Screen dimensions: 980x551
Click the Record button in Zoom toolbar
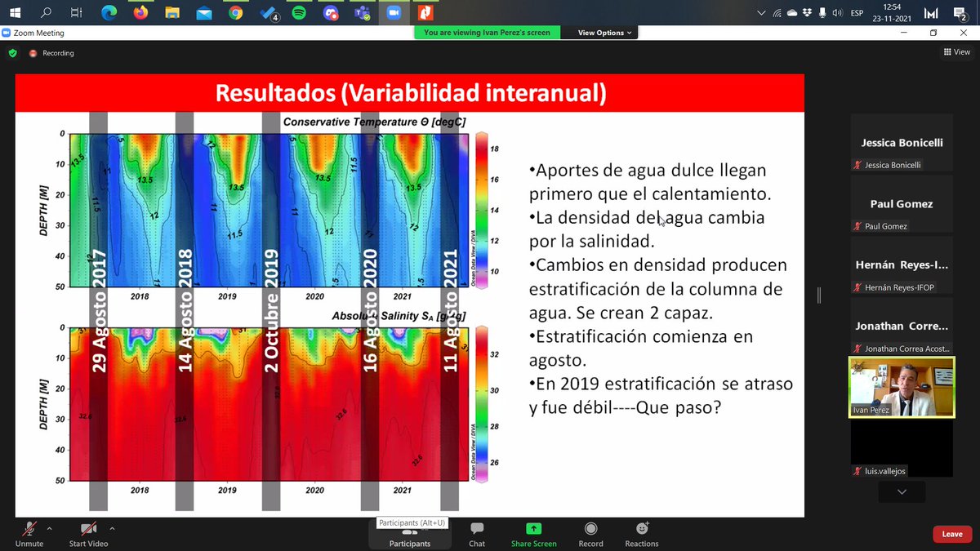coord(591,535)
